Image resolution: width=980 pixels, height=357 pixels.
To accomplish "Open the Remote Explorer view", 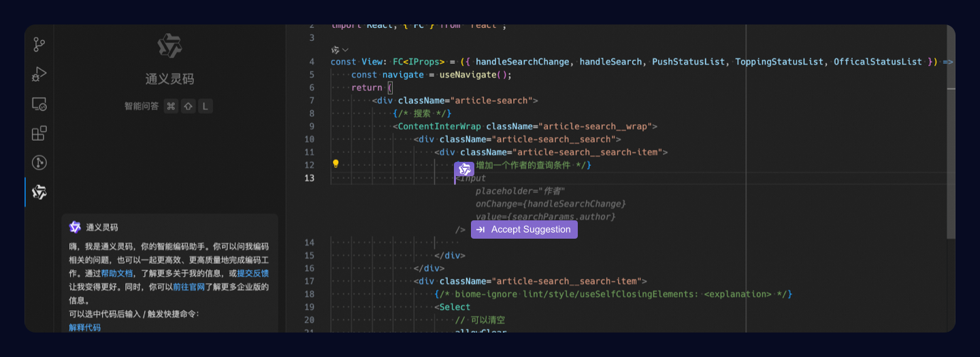I will (x=39, y=104).
